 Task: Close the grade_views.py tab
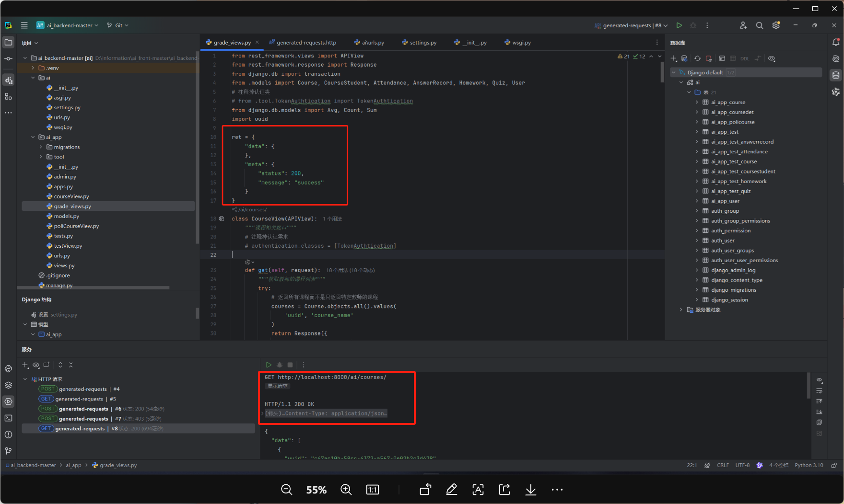(257, 42)
